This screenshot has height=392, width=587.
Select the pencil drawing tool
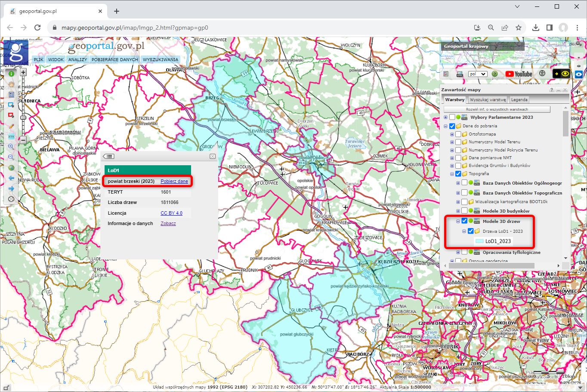click(x=11, y=126)
